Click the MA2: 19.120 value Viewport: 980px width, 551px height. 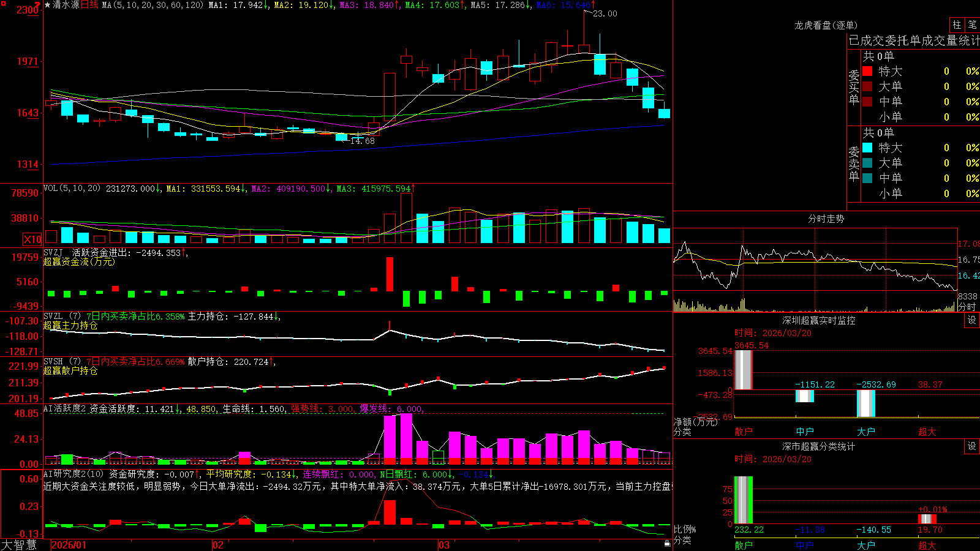303,5
